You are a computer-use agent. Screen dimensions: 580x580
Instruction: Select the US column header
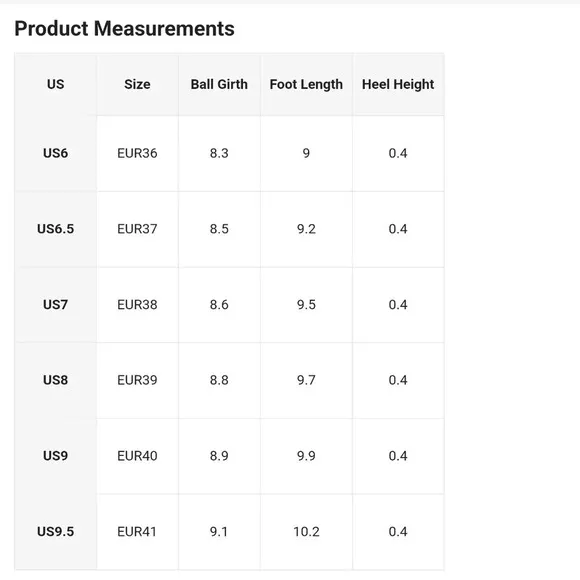(55, 84)
